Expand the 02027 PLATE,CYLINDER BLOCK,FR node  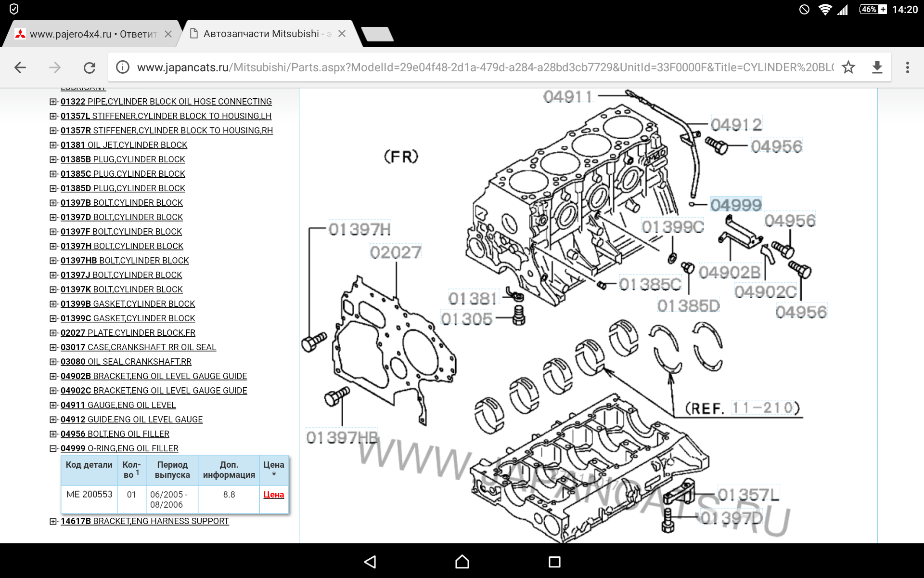coord(53,333)
